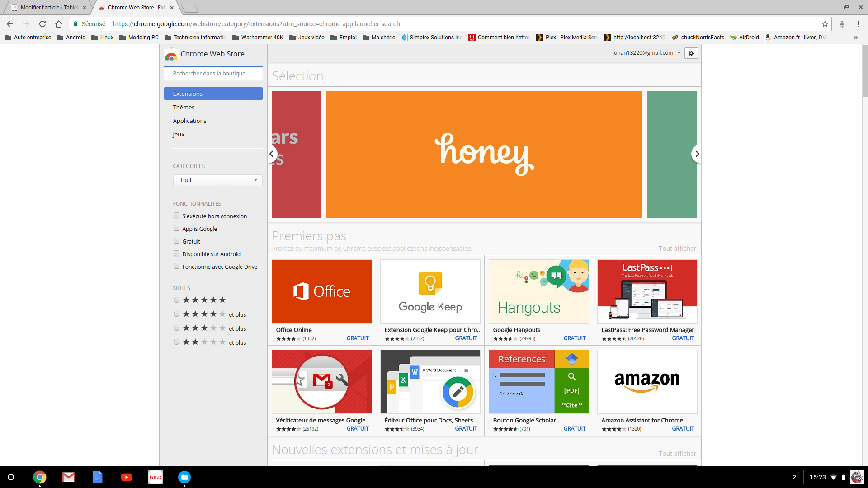Open the johan13220@gmail.com account dropdown

pos(646,53)
